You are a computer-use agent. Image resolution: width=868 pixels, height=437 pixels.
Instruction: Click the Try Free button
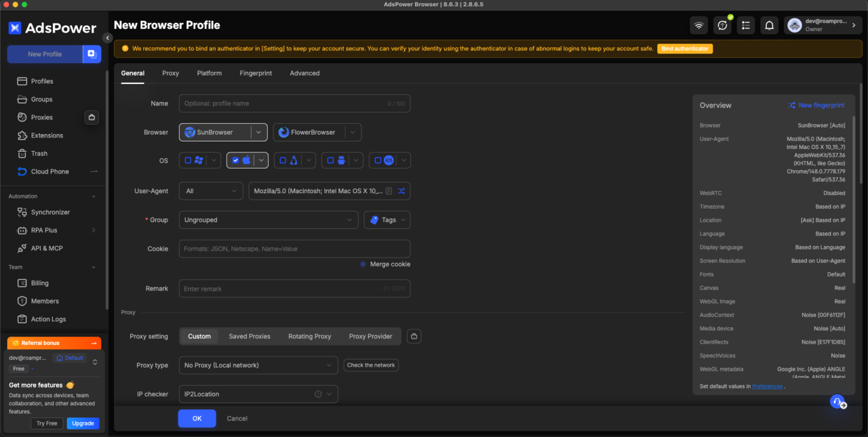(x=47, y=423)
